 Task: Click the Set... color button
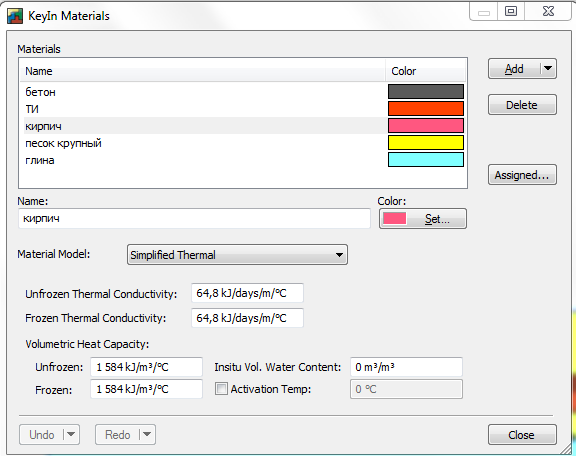[423, 219]
